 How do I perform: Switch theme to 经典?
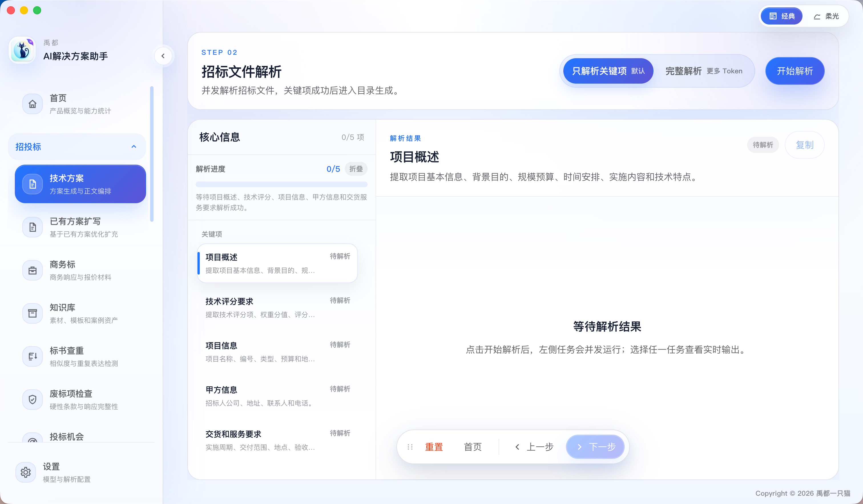(x=781, y=16)
